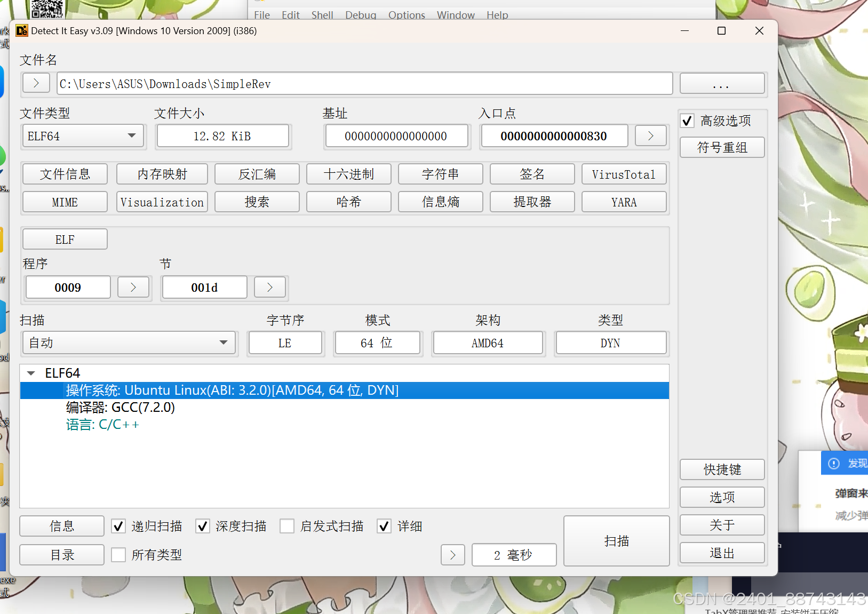
Task: Click the 关于 about button
Action: [722, 525]
